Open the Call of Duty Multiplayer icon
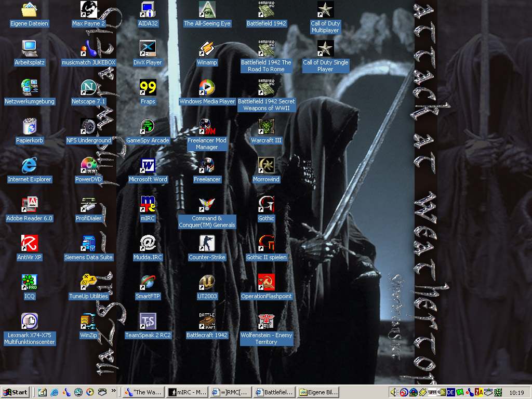Screen dimensions: 532x399 (325, 9)
